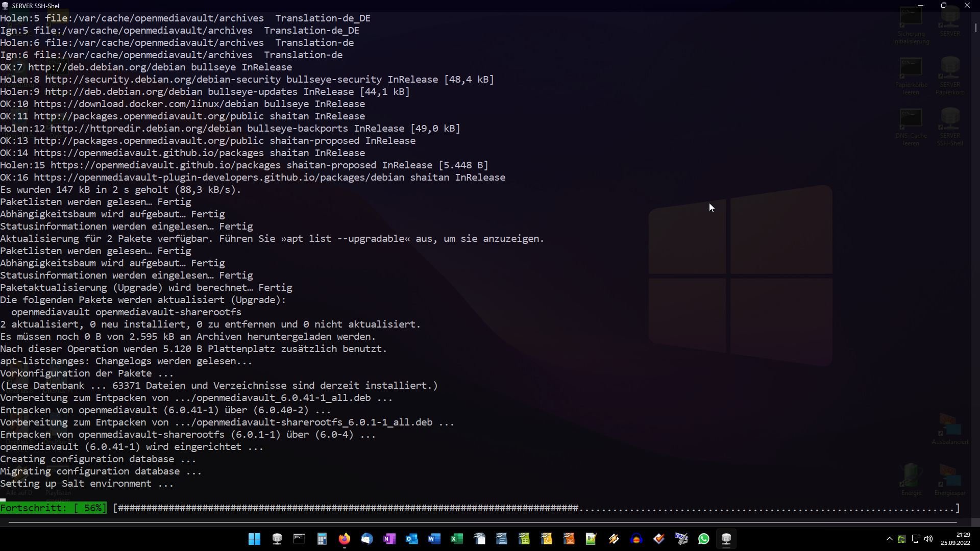This screenshot has width=980, height=551.
Task: Click 'Creating configuration database ...' line
Action: (x=98, y=459)
